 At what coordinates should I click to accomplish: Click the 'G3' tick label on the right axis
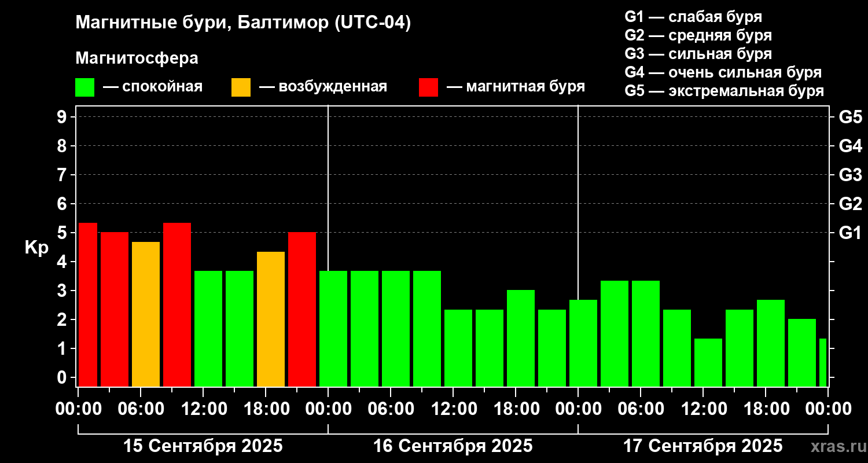pos(850,175)
